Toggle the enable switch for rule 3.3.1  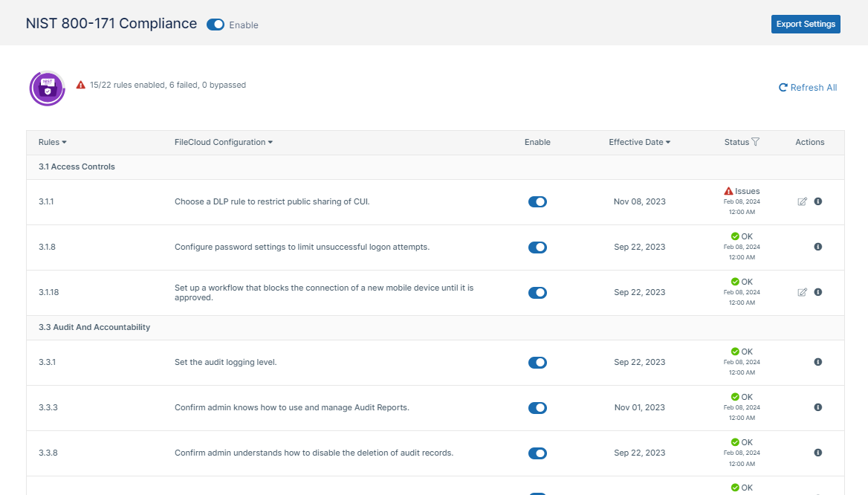(537, 363)
